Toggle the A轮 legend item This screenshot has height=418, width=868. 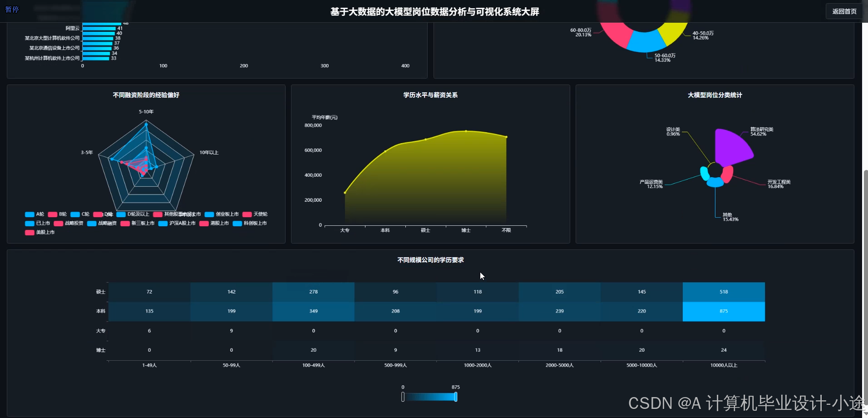[x=35, y=214]
